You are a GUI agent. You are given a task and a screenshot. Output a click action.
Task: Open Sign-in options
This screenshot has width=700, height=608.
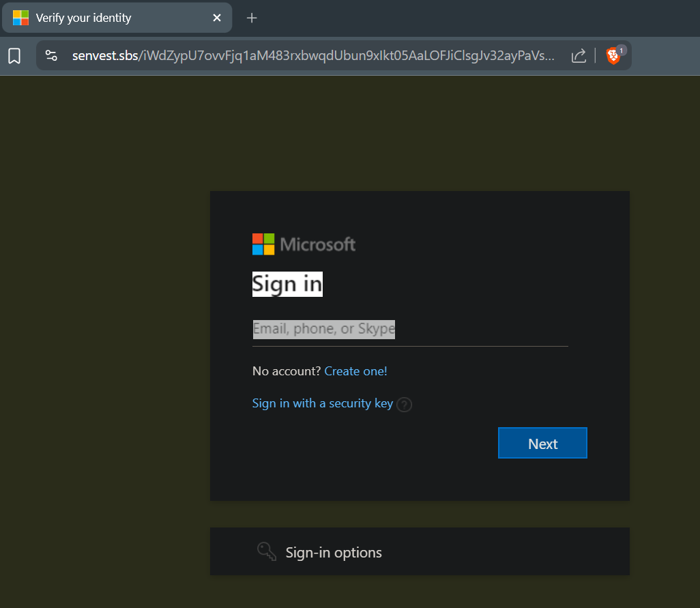tap(420, 552)
